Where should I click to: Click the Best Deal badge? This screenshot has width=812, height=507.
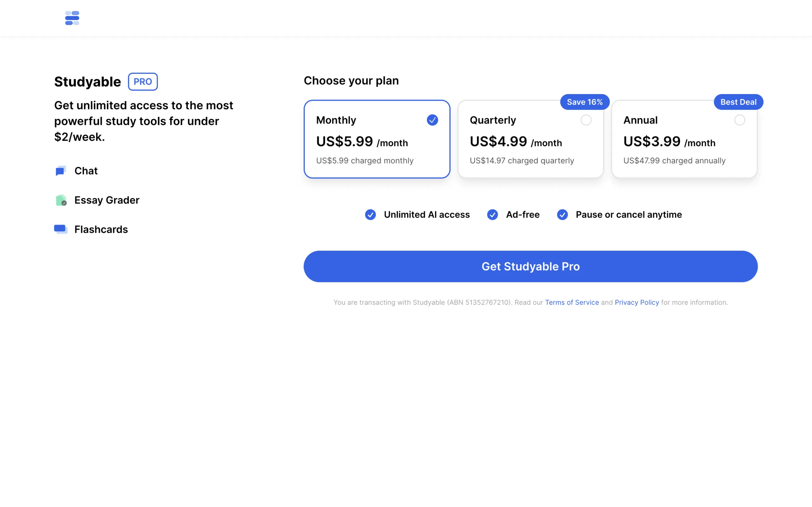point(738,102)
